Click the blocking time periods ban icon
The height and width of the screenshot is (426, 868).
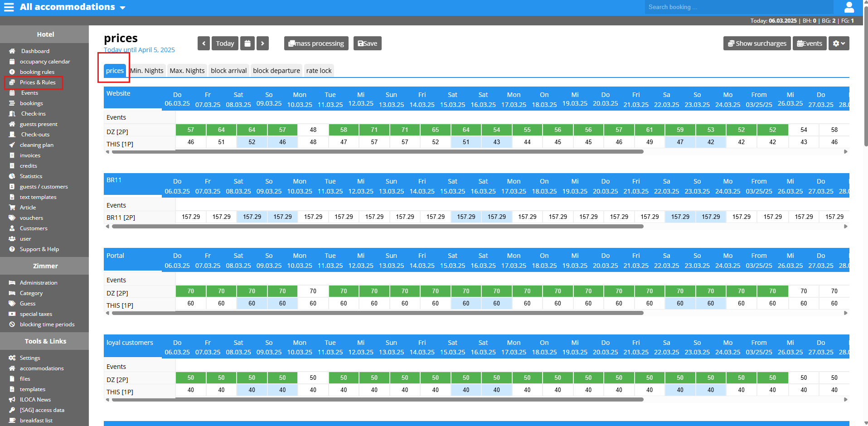[x=12, y=324]
